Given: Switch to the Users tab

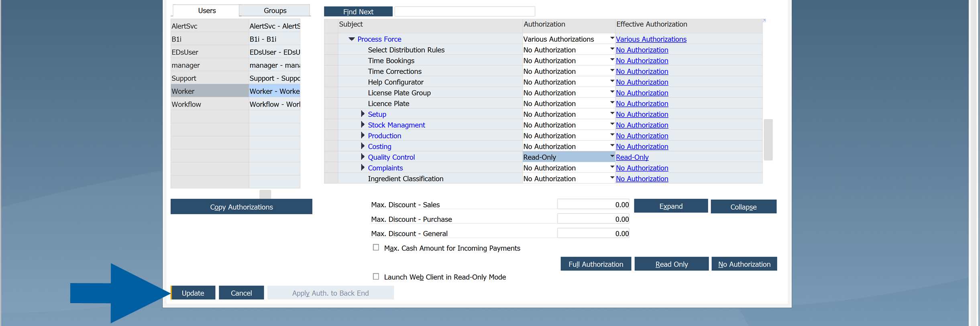Looking at the screenshot, I should 206,10.
